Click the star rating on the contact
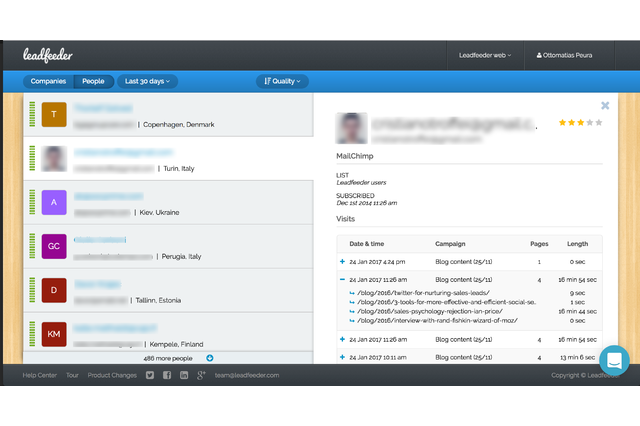 pyautogui.click(x=580, y=122)
